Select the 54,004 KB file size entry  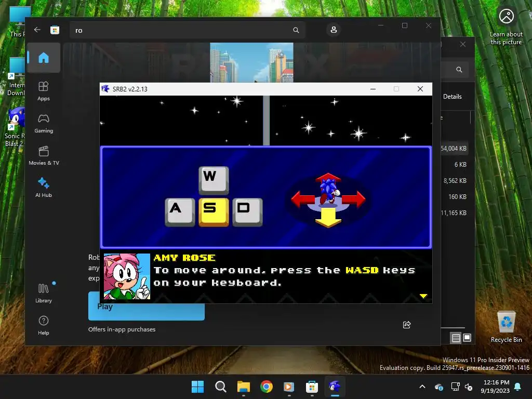(x=454, y=148)
